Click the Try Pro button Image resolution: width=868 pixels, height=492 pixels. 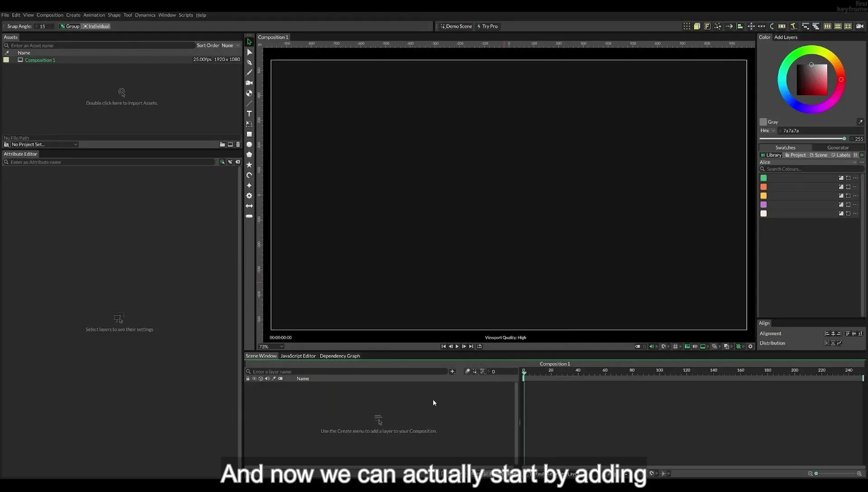click(x=487, y=26)
